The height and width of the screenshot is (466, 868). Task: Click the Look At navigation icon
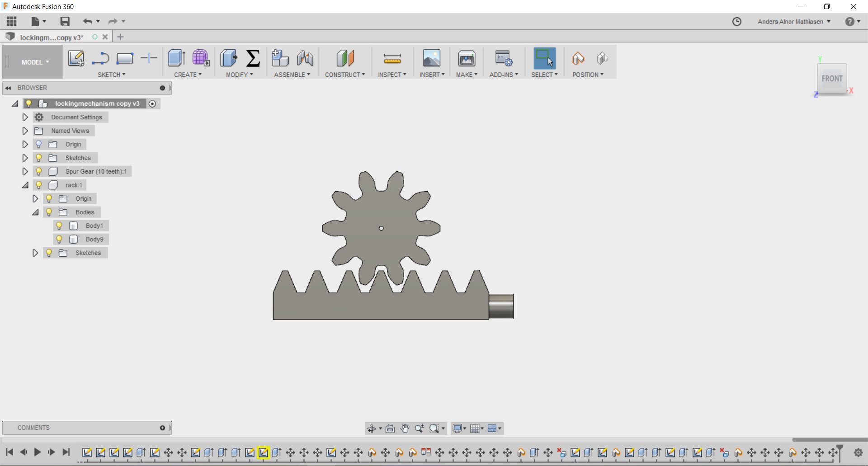pyautogui.click(x=390, y=428)
